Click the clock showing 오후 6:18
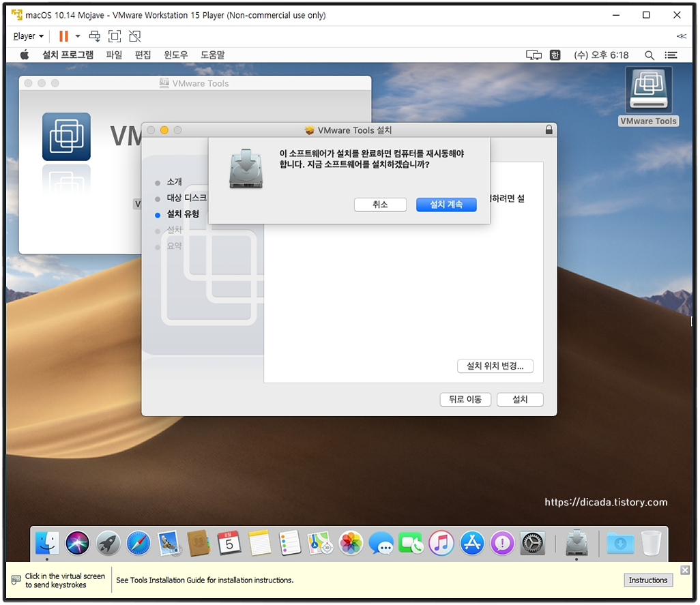 [x=601, y=55]
